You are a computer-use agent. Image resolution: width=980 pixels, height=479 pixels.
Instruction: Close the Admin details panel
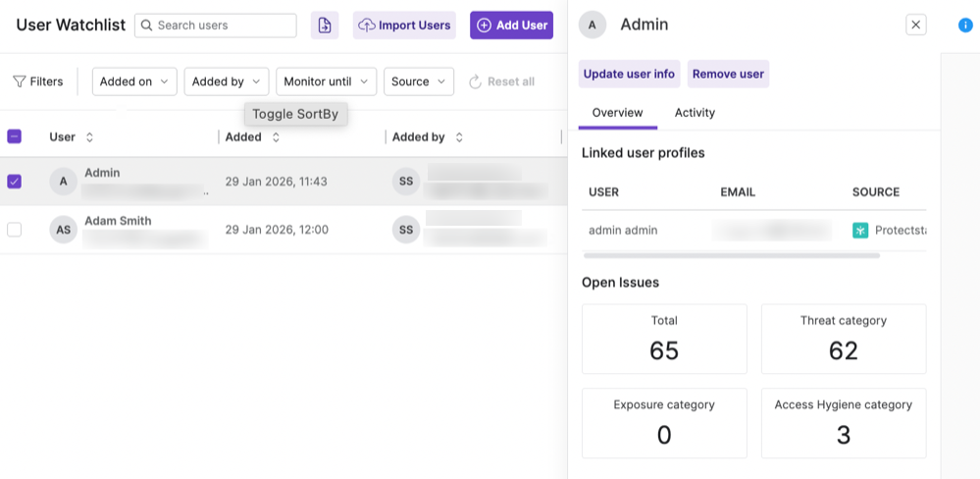915,26
